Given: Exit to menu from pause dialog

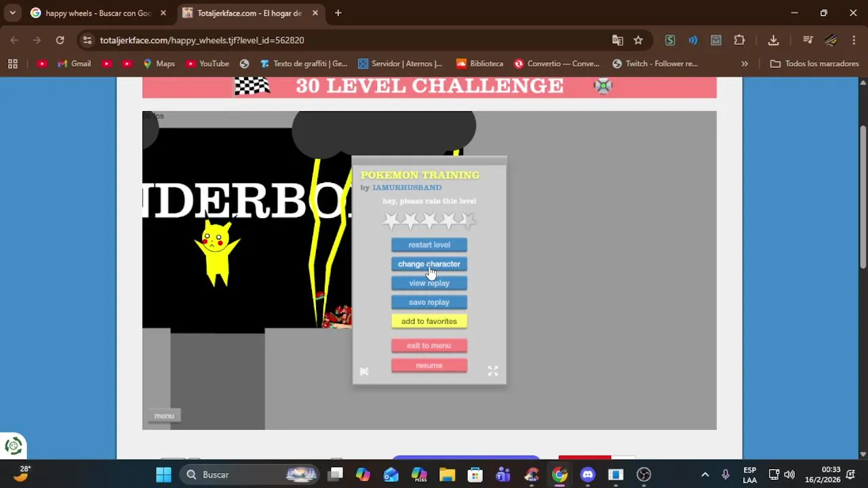Looking at the screenshot, I should pyautogui.click(x=429, y=346).
